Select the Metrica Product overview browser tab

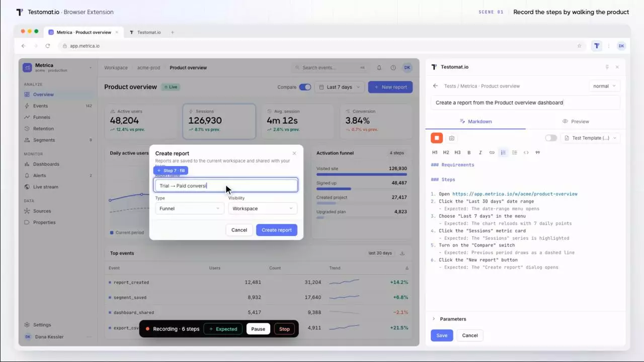(x=84, y=32)
